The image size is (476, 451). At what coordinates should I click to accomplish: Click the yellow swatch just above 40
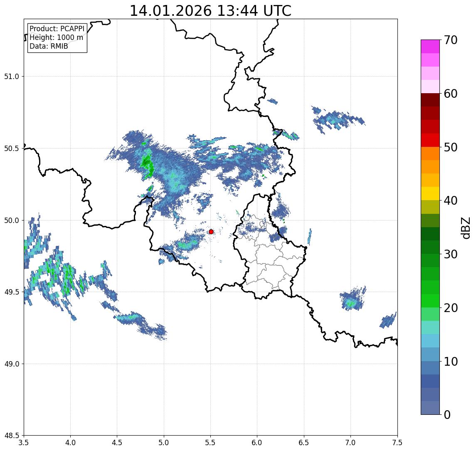(x=430, y=193)
